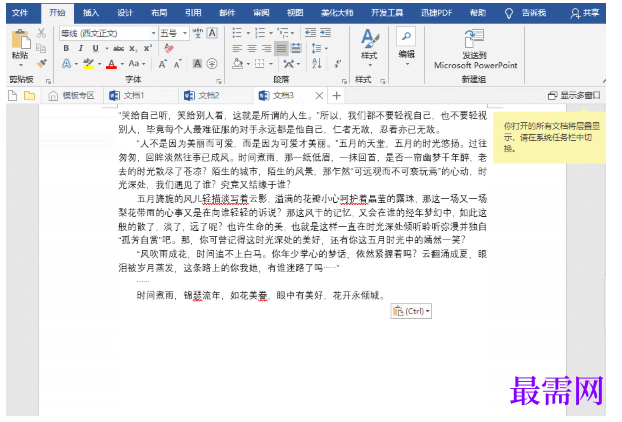
Task: Open the font size dropdown 五号
Action: click(x=185, y=33)
